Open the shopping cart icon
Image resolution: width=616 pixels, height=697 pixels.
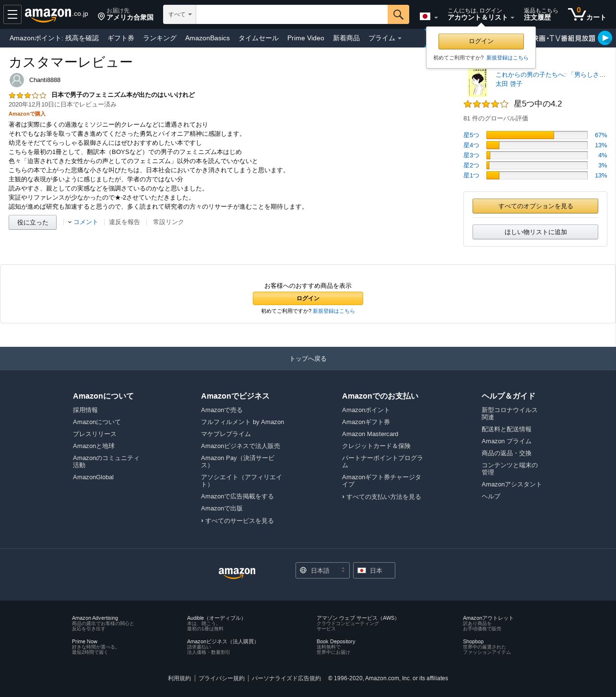[587, 14]
